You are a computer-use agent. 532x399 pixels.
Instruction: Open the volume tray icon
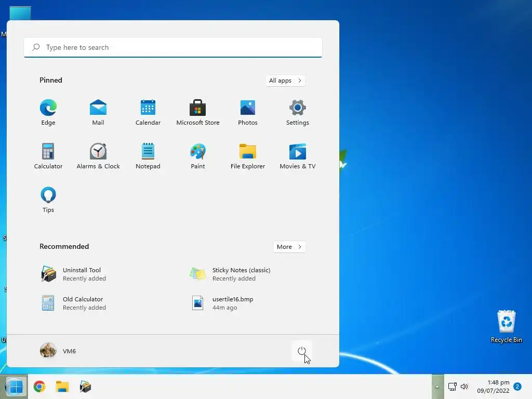tap(464, 387)
